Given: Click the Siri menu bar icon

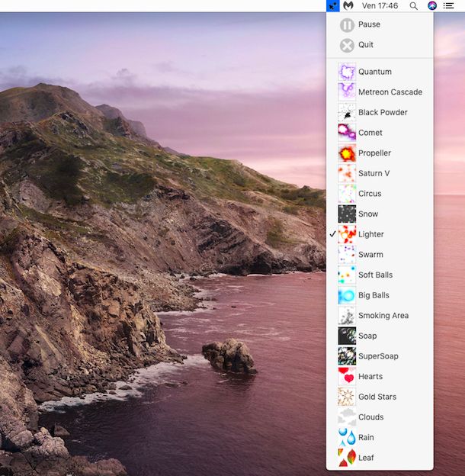Looking at the screenshot, I should tap(431, 5).
